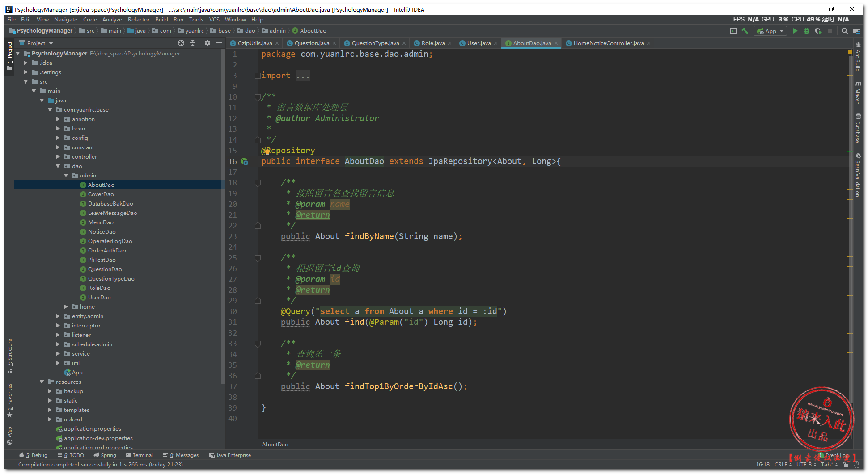Select application.properties file in tree
This screenshot has height=474, width=868.
pyautogui.click(x=92, y=429)
